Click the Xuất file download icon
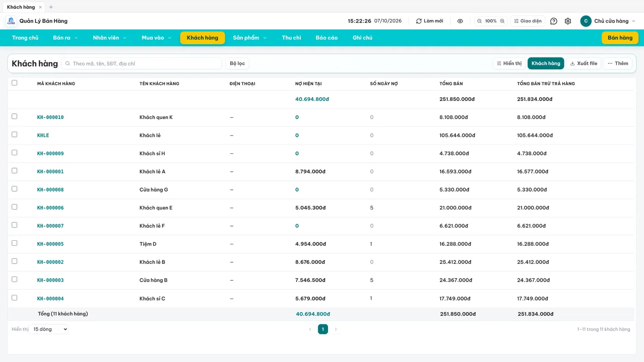The height and width of the screenshot is (362, 644). point(573,63)
